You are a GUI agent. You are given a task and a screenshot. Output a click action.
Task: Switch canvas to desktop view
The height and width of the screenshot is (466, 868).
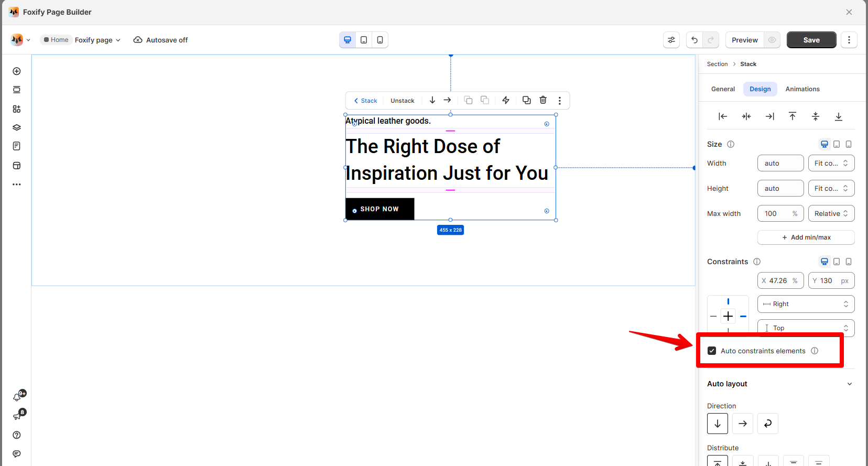(x=348, y=40)
